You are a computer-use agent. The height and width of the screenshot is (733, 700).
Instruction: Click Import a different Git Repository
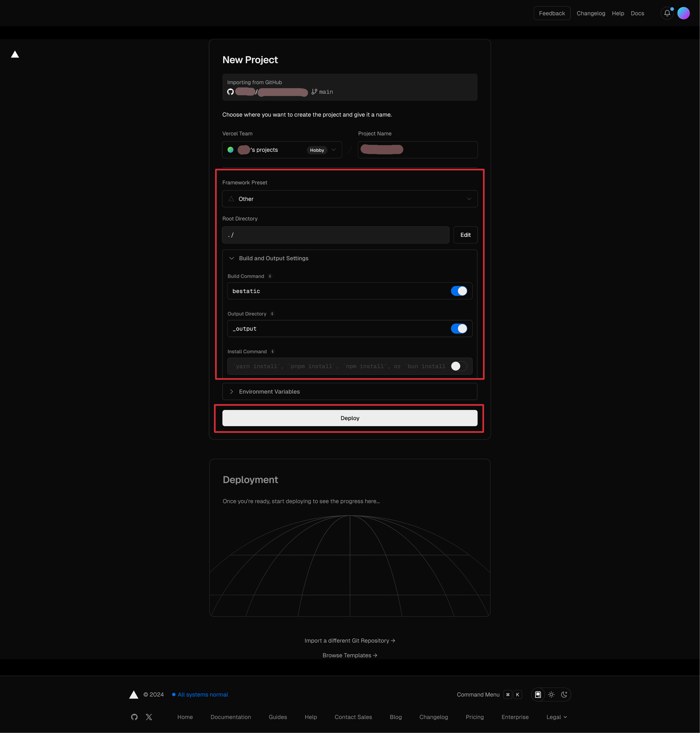tap(350, 640)
